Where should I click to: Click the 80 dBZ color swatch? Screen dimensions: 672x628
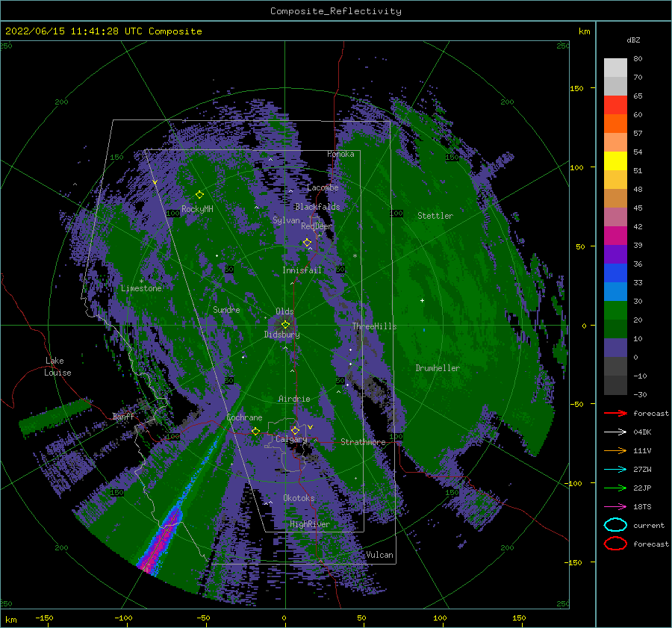[x=615, y=67]
